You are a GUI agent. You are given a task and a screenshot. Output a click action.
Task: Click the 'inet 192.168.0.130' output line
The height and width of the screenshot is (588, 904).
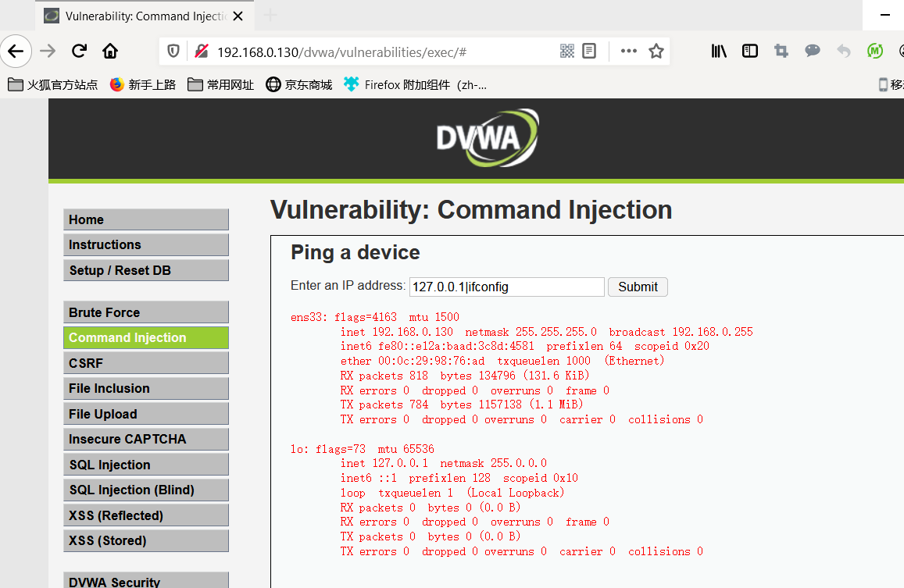coord(547,332)
